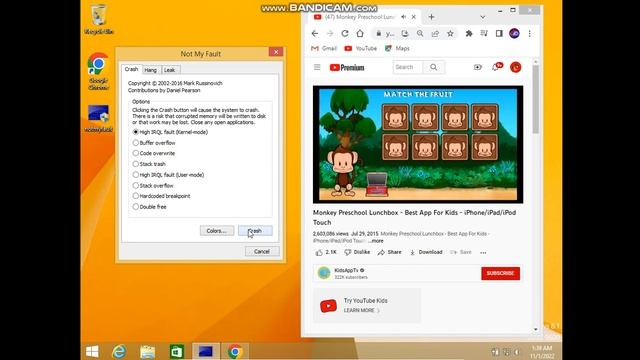Viewport: 640px width, 360px height.
Task: Subscribe to KidsAppTv channel
Action: coord(500,273)
